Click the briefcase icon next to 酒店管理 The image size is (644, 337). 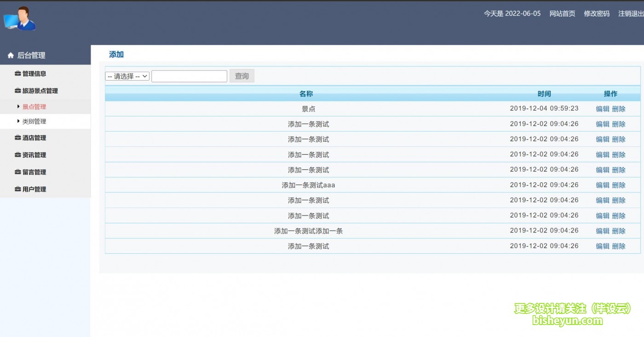[18, 138]
